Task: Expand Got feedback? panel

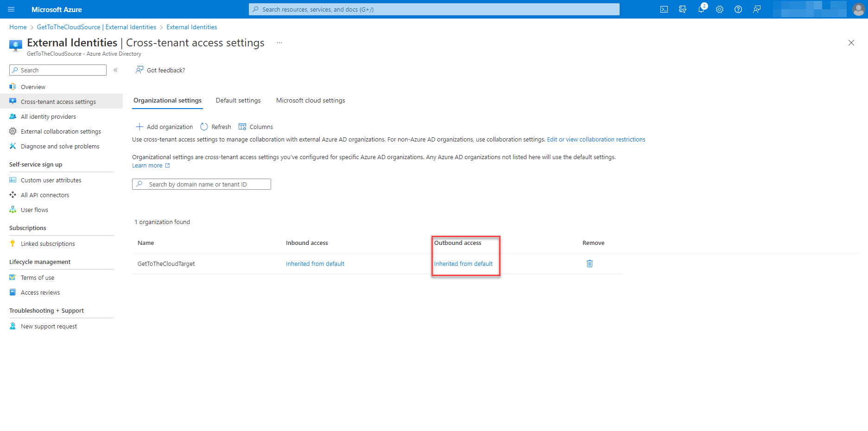Action: (x=160, y=70)
